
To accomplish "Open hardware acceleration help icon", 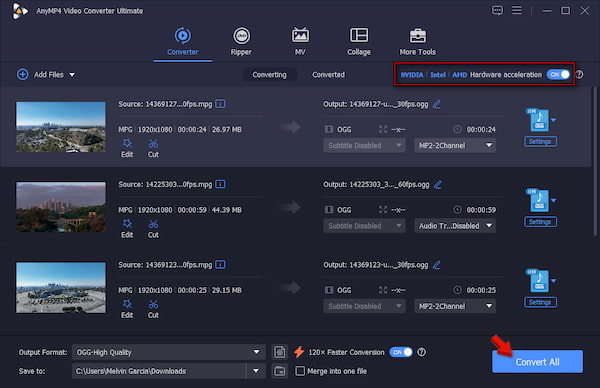I will pyautogui.click(x=579, y=75).
